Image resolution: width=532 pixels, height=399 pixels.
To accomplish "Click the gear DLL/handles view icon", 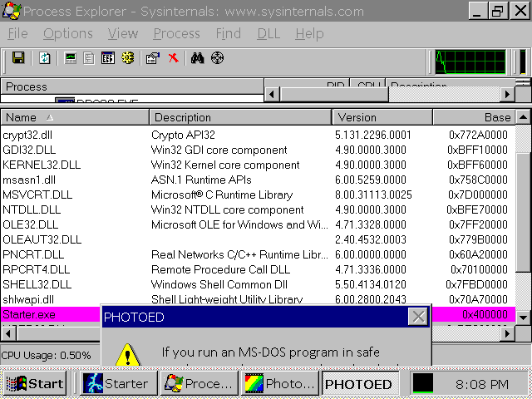I will coord(127,58).
